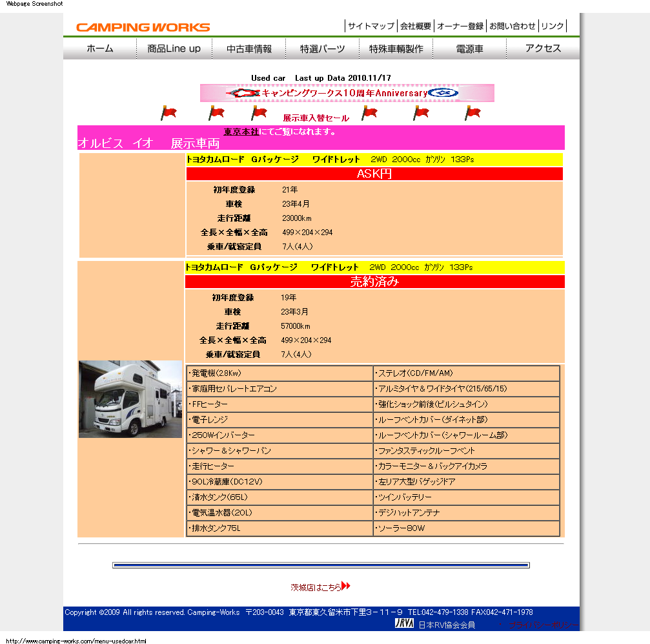The height and width of the screenshot is (644, 650).
Task: Open the プライバシーポリシー link in the footer
Action: (543, 625)
